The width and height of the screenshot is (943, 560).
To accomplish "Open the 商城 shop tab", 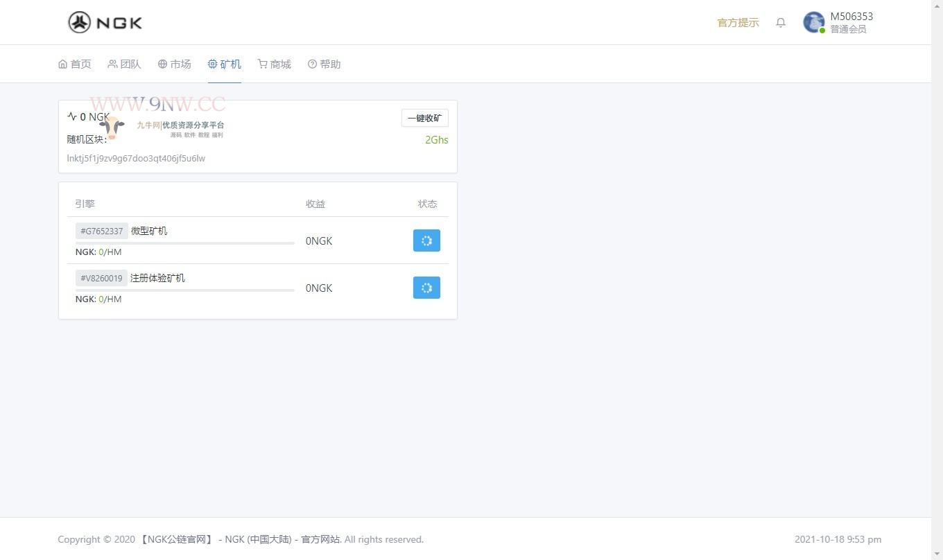I will [275, 64].
